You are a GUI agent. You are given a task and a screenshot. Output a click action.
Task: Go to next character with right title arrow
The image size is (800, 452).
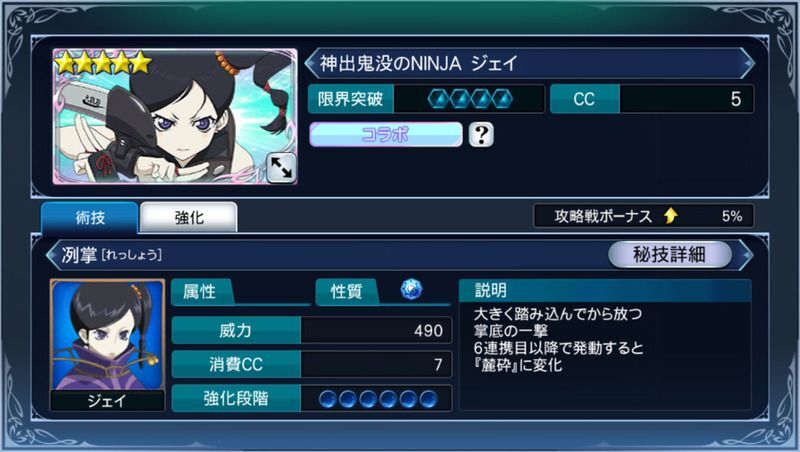(x=748, y=64)
